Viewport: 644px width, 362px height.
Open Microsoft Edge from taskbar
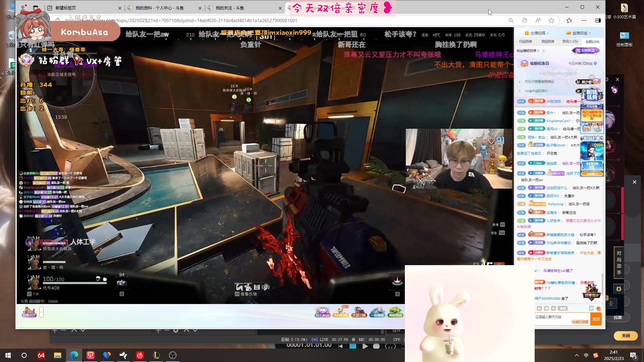pos(74,355)
